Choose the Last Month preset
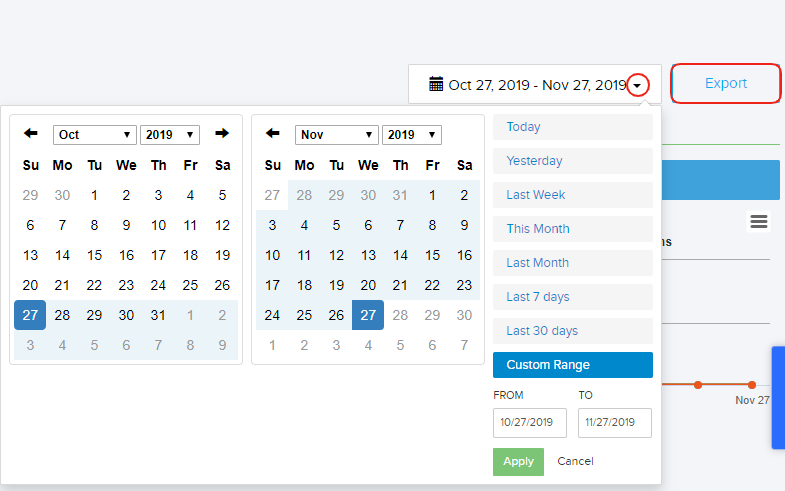 click(x=572, y=263)
